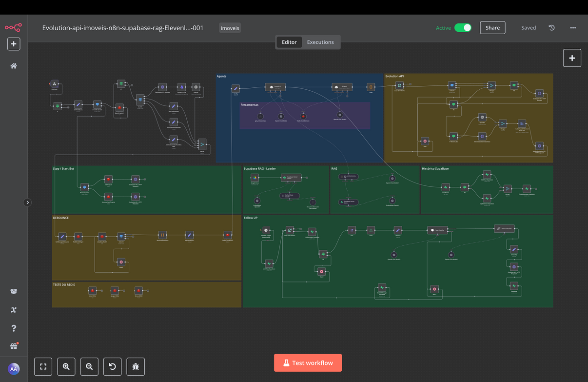Click the fit to view icon
588x382 pixels.
tap(43, 366)
